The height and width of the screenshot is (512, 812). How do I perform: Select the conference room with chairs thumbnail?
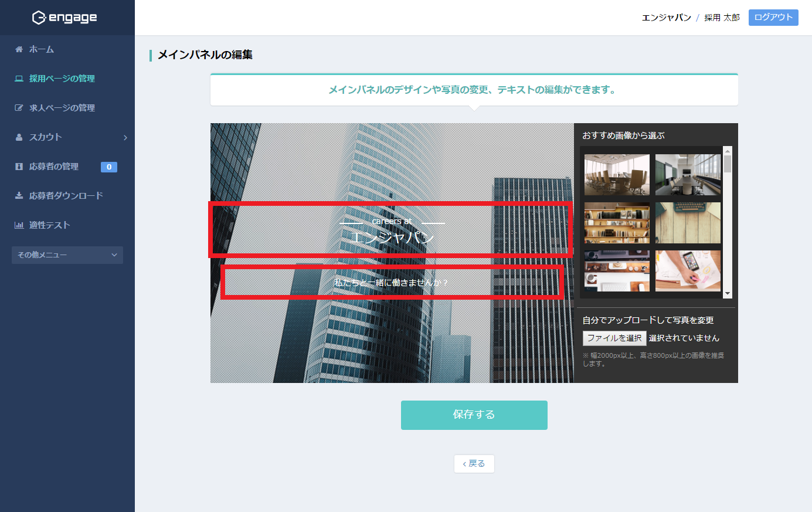pyautogui.click(x=617, y=175)
